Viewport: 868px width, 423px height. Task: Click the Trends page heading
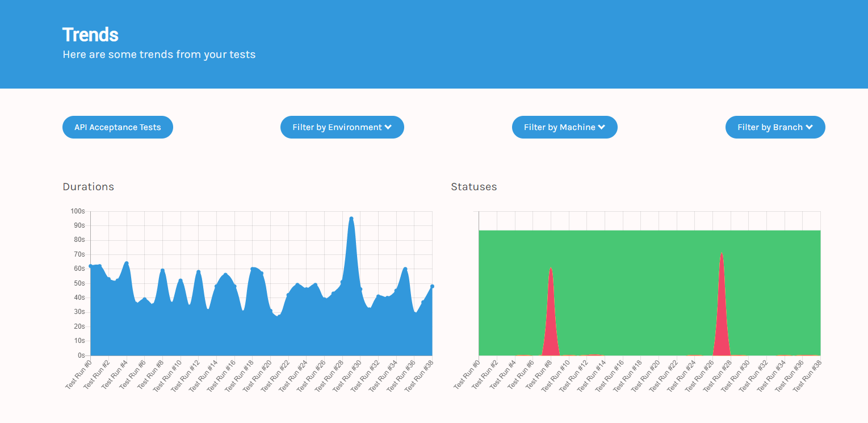tap(90, 35)
